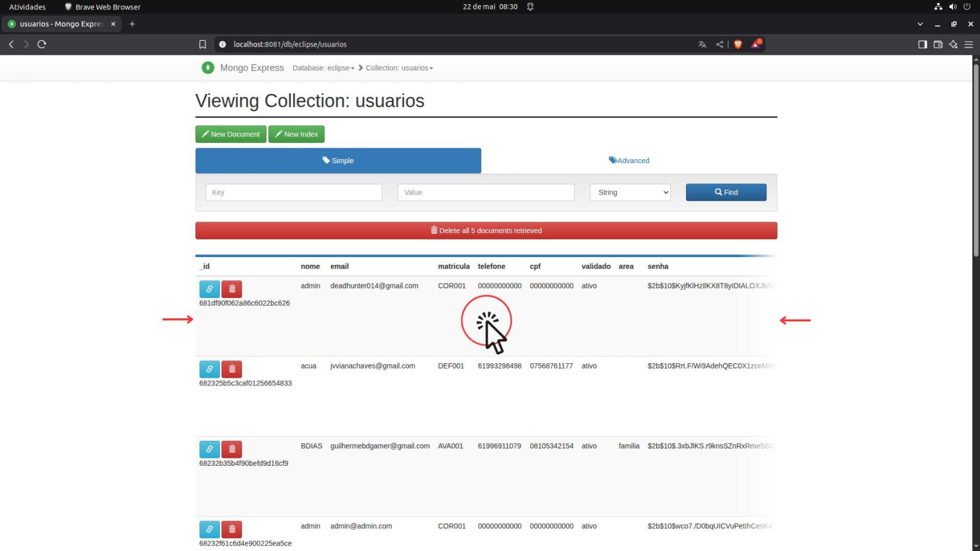980x551 pixels.
Task: Expand the Database: eclipse dropdown
Action: point(324,68)
